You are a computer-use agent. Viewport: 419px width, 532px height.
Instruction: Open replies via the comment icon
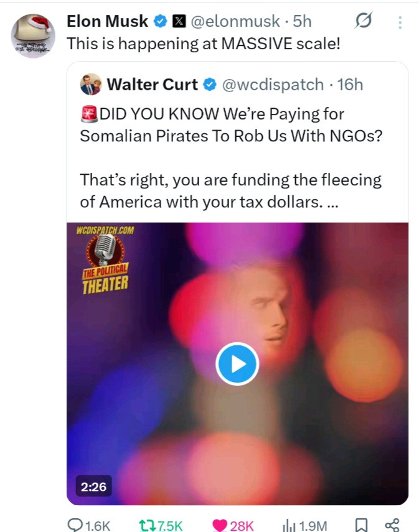tap(75, 525)
